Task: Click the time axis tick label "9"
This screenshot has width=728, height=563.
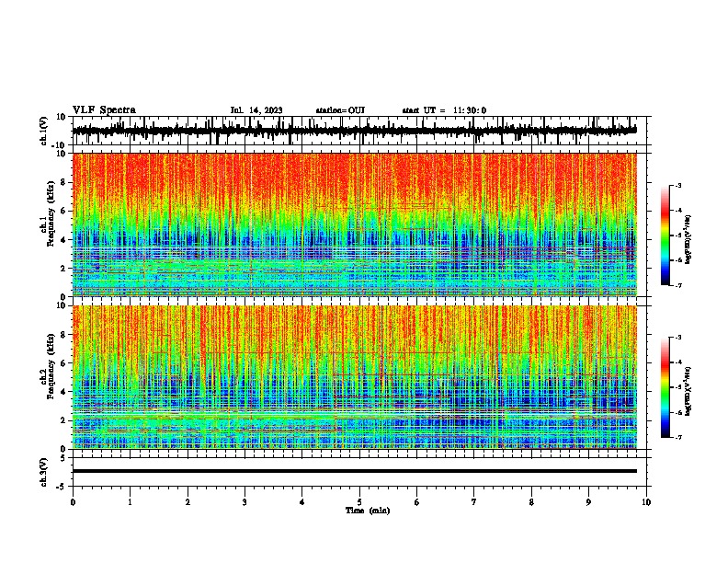Action: pyautogui.click(x=588, y=502)
